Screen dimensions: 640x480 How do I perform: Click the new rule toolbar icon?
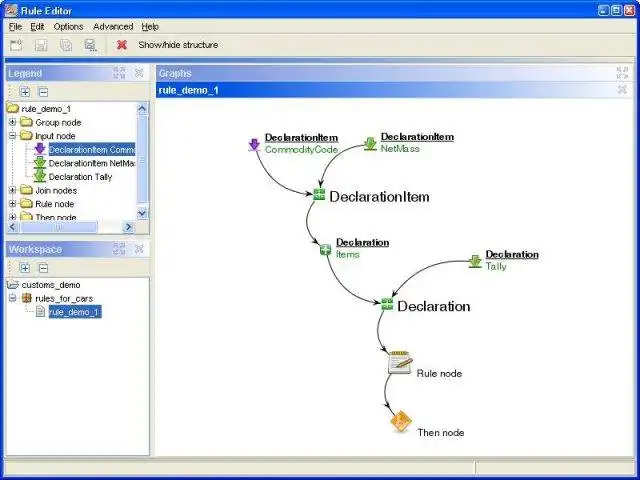pyautogui.click(x=16, y=45)
